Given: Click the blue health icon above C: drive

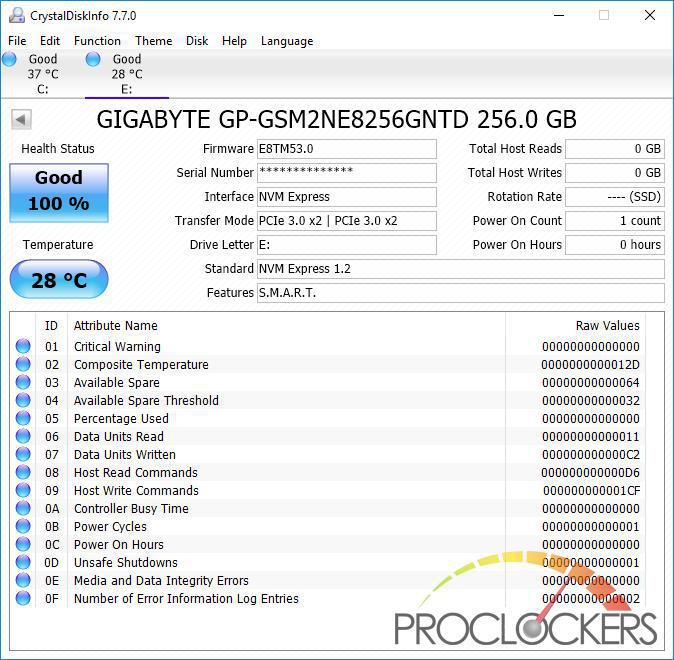Looking at the screenshot, I should 9,59.
